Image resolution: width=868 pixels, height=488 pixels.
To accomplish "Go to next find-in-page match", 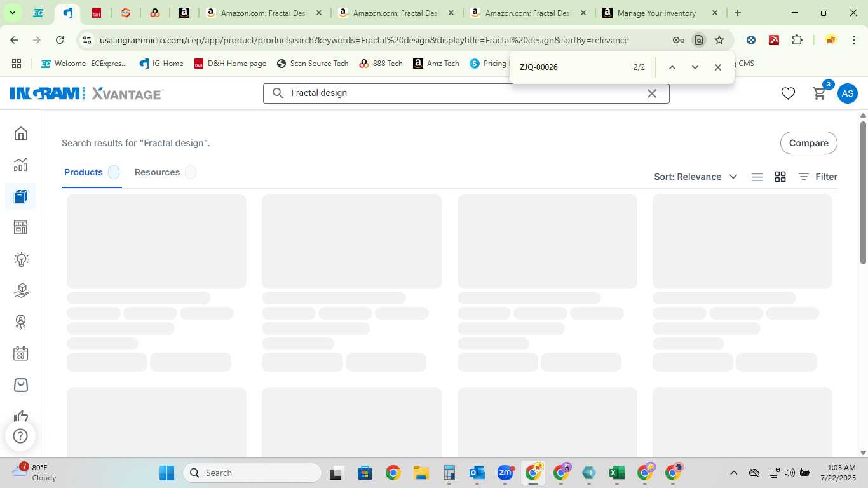I will [695, 67].
